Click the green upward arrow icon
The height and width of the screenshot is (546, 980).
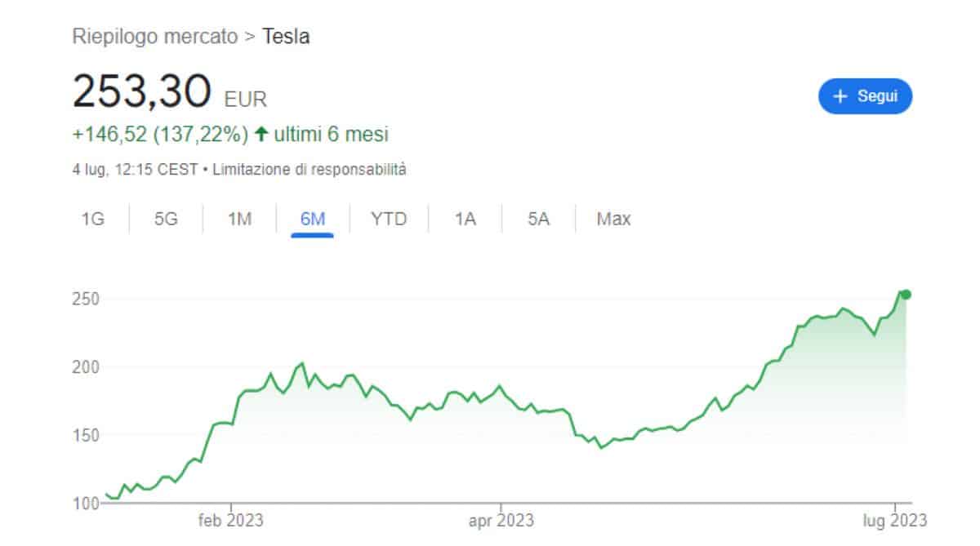point(261,134)
